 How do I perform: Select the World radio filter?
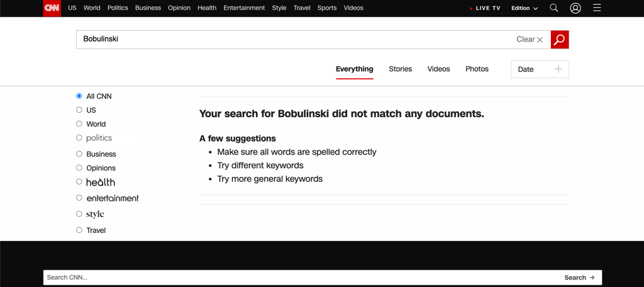79,124
